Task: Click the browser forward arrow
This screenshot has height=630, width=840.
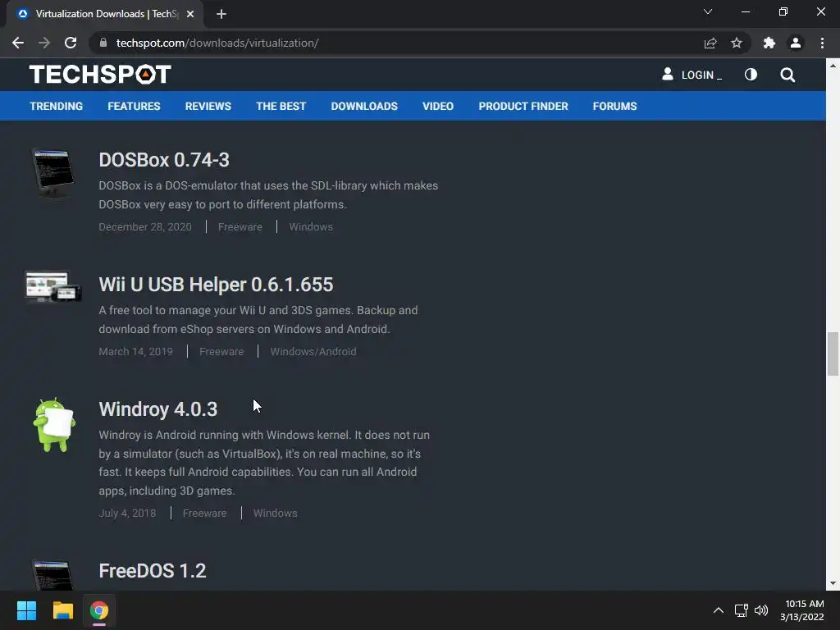Action: tap(44, 43)
